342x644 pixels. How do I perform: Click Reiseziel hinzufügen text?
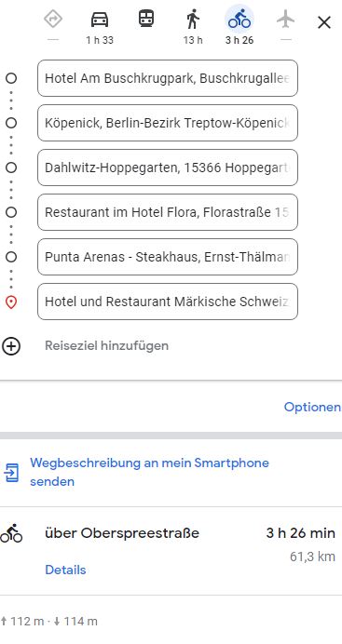click(106, 346)
